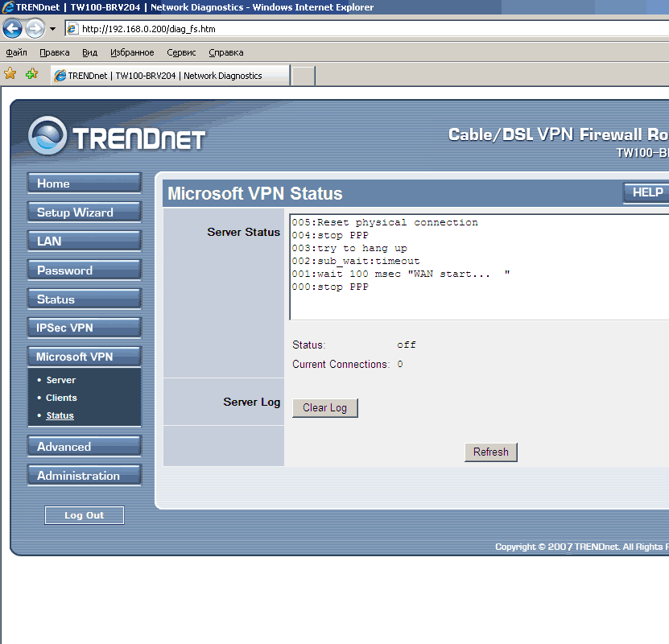Select log line '005:Reset physical connection'

[385, 223]
